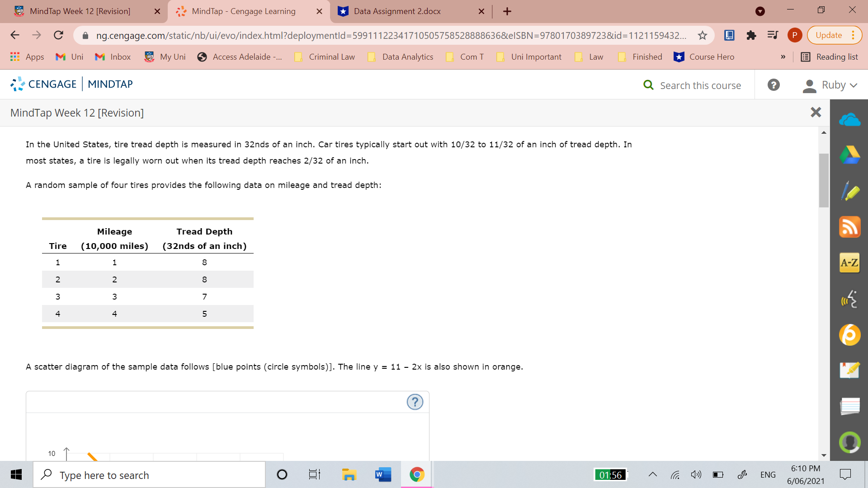This screenshot has width=868, height=488.
Task: Switch to the Data Assignment 2.docx tab
Action: [x=398, y=11]
